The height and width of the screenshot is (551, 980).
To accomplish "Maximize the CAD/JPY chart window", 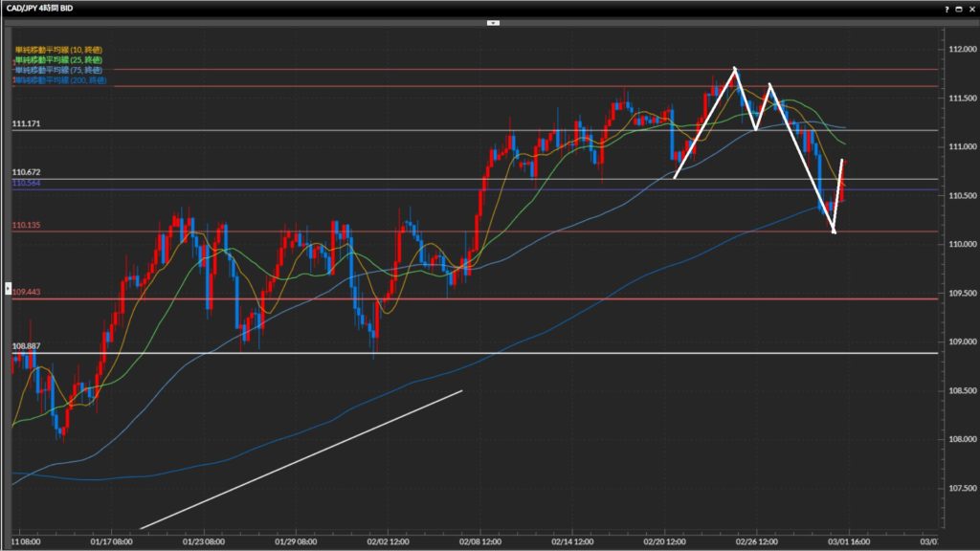I will tap(959, 8).
